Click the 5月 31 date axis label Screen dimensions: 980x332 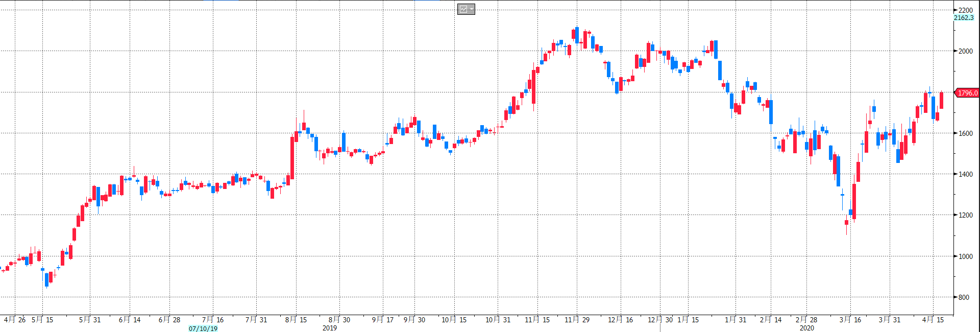90,320
